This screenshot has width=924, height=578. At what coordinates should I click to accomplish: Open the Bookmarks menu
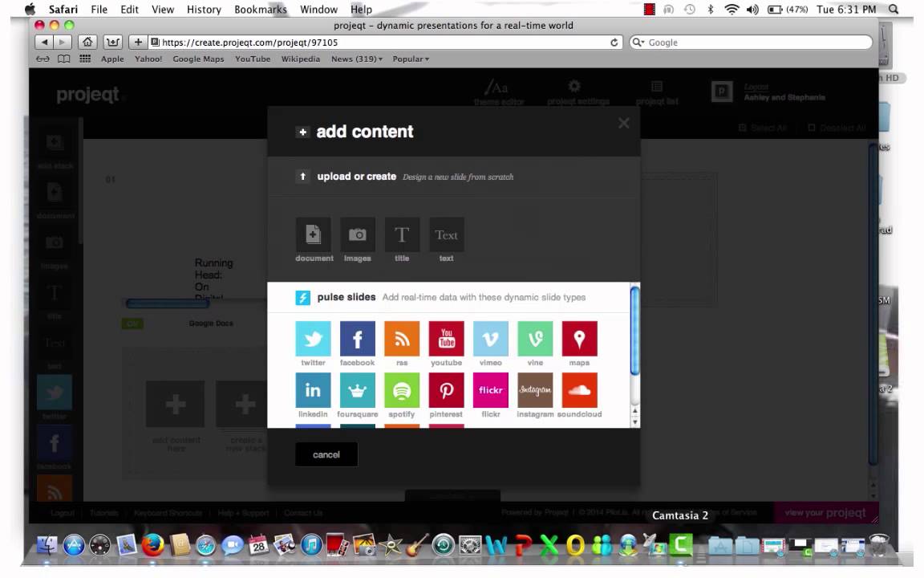(x=261, y=10)
